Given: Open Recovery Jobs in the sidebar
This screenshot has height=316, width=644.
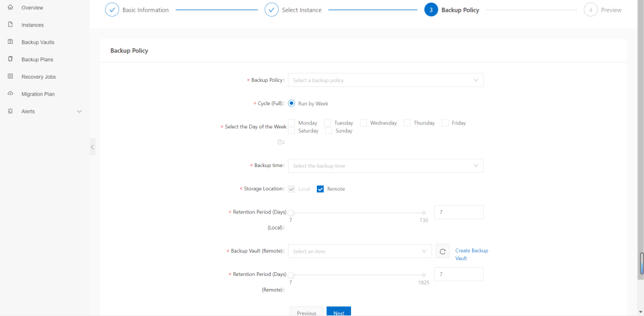Looking at the screenshot, I should [x=39, y=77].
